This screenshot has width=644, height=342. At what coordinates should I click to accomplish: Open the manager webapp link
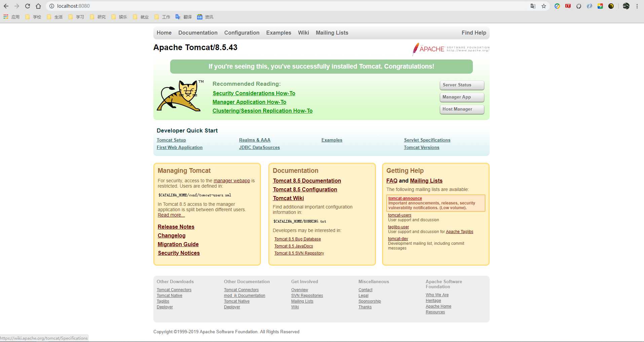[x=232, y=181]
